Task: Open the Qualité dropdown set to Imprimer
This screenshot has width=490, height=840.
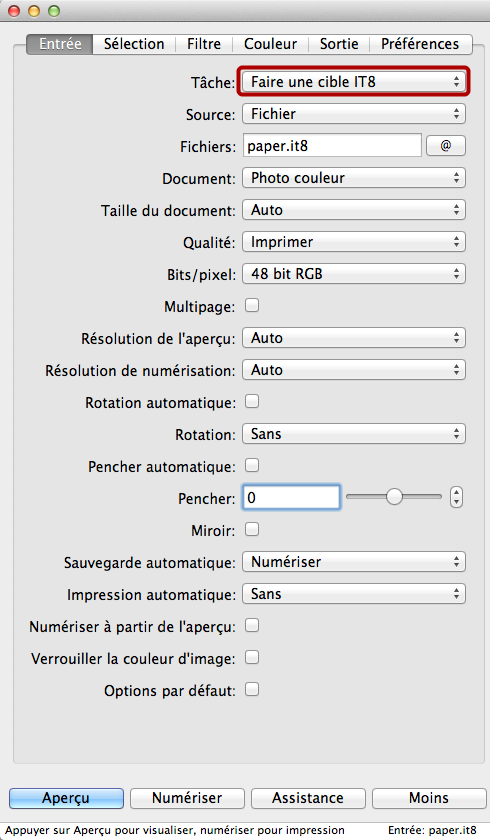Action: point(354,242)
